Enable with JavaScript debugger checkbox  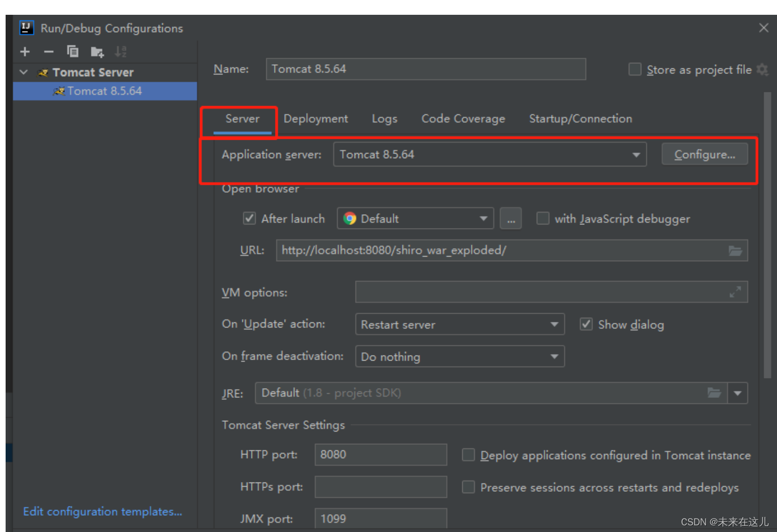543,218
